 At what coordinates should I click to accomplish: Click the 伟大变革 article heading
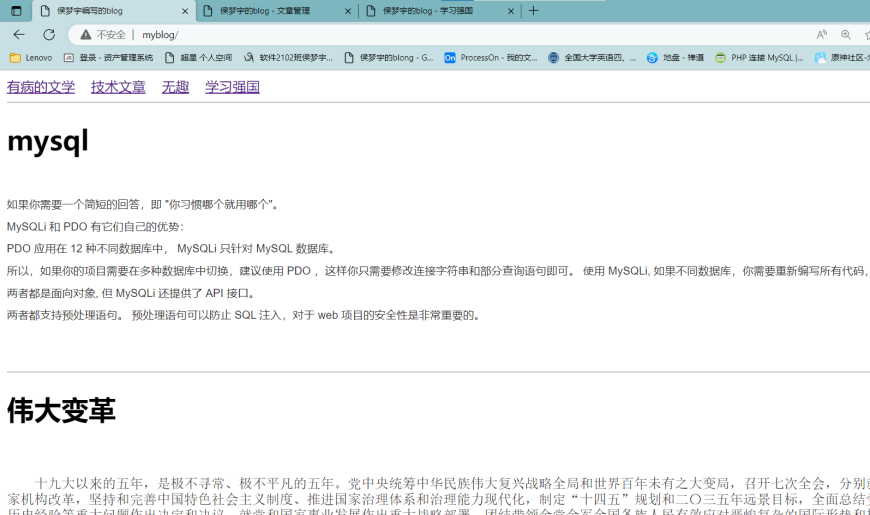[x=61, y=411]
